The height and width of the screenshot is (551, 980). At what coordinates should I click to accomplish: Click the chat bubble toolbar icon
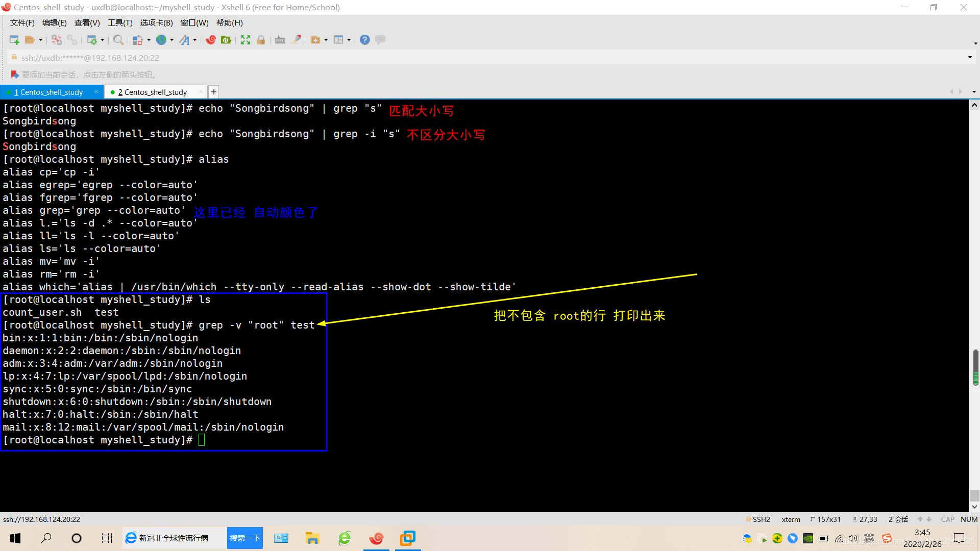(380, 40)
